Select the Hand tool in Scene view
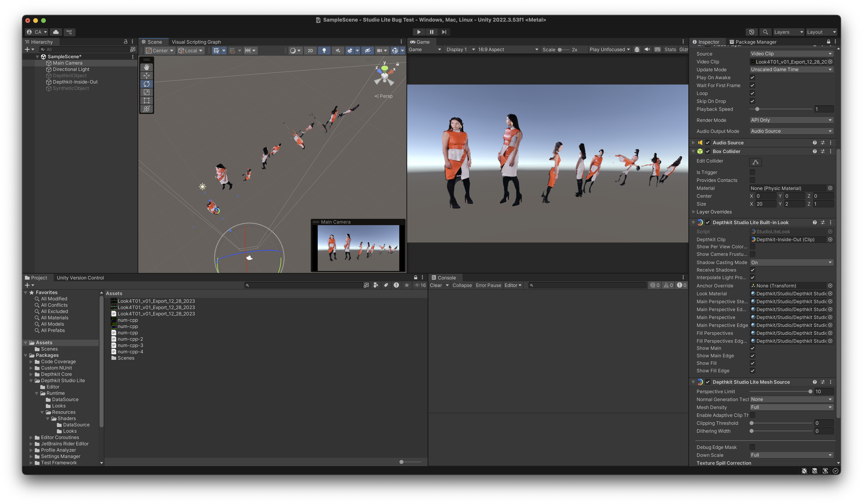 pos(147,68)
